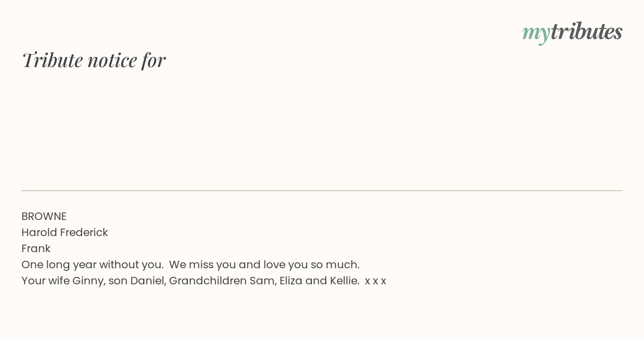Click the "x x x" kisses at the end
644x338 pixels.
point(376,281)
